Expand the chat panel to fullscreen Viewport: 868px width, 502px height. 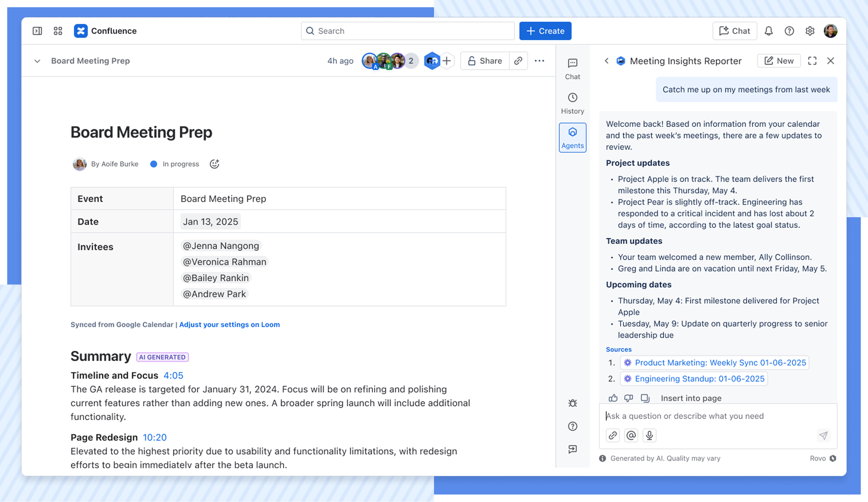point(812,61)
